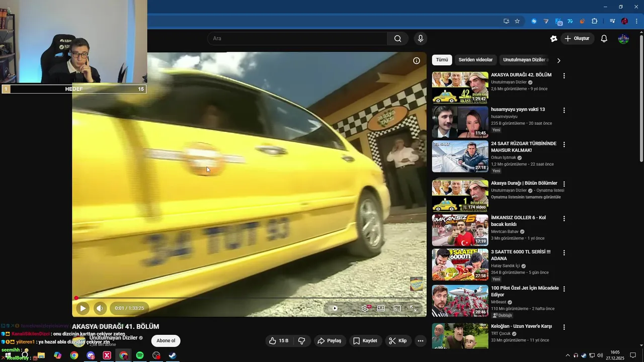The height and width of the screenshot is (362, 644).
Task: Open YouTube notifications bell
Action: click(x=604, y=39)
